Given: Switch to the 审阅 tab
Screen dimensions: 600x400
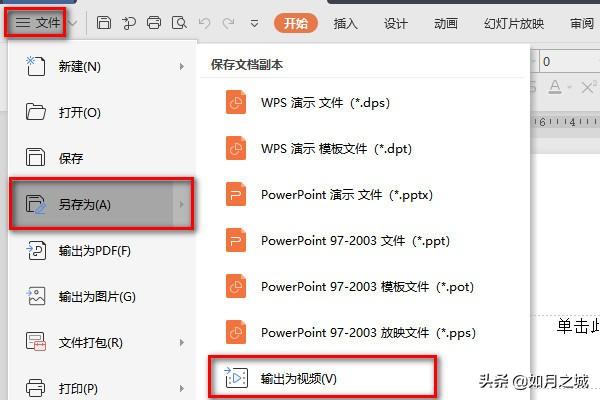Looking at the screenshot, I should point(582,24).
